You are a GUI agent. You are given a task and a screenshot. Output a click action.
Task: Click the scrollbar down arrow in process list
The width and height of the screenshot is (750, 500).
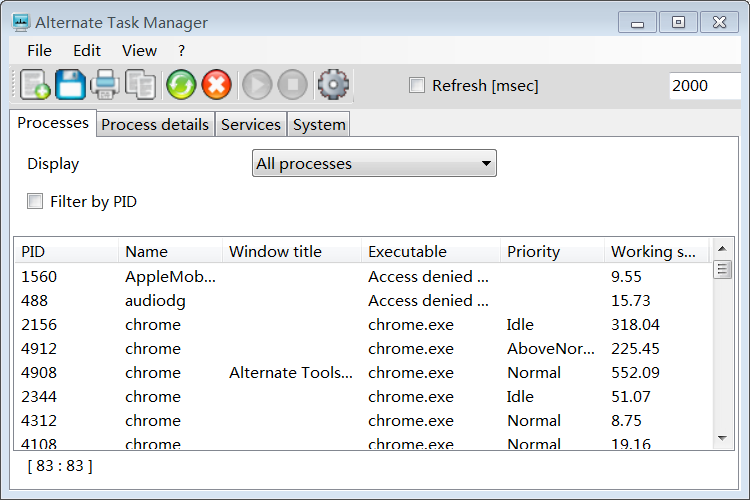[x=723, y=437]
